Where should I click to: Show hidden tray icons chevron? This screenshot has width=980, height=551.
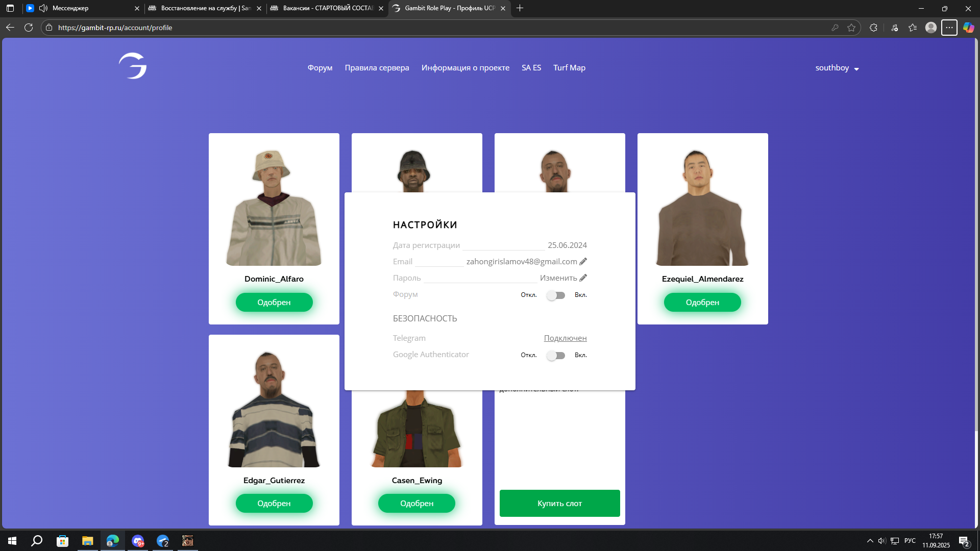[x=870, y=541]
